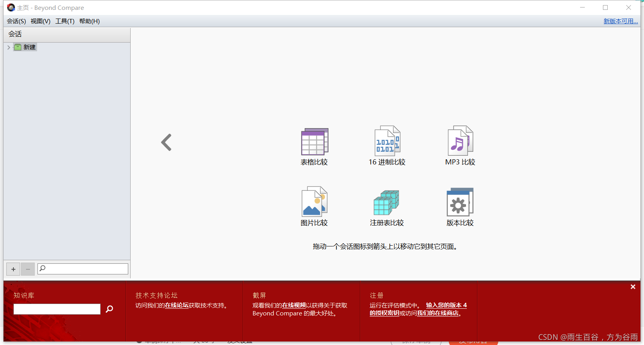Open the MP3 比较 compare icon
This screenshot has height=345, width=644.
pos(460,141)
